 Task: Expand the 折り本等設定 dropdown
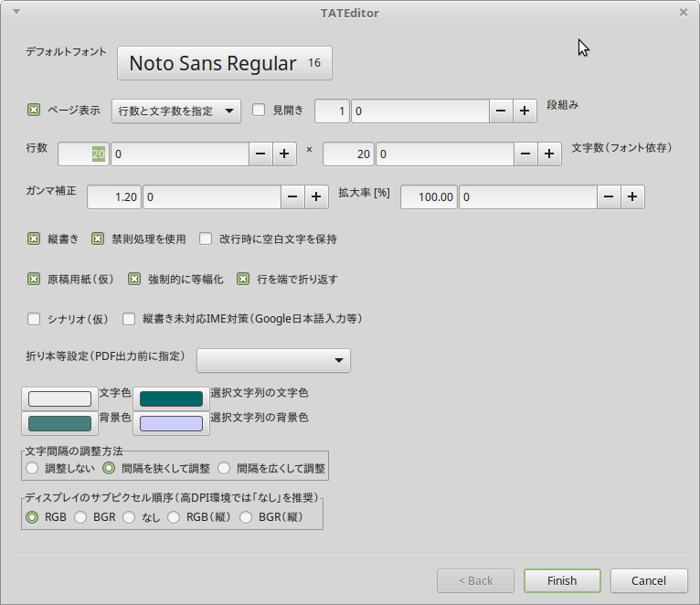(273, 361)
